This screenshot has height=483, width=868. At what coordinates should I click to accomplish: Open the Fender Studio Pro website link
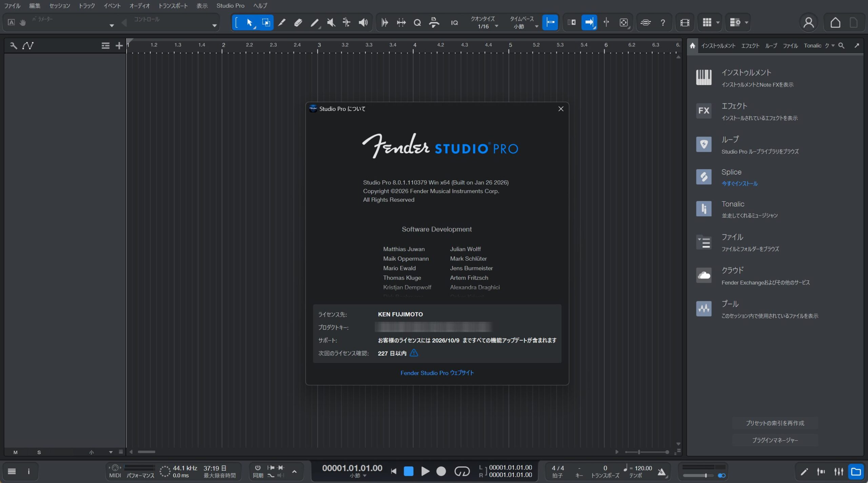(x=437, y=373)
